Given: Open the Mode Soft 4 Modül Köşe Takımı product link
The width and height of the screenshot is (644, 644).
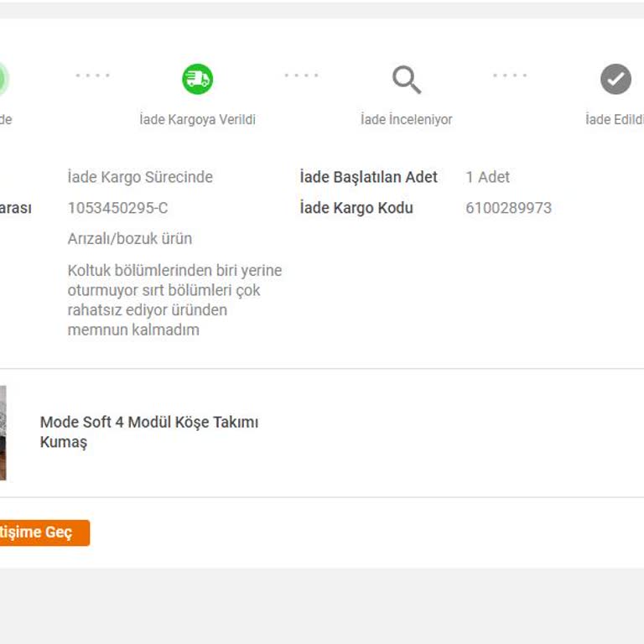Looking at the screenshot, I should [x=149, y=432].
